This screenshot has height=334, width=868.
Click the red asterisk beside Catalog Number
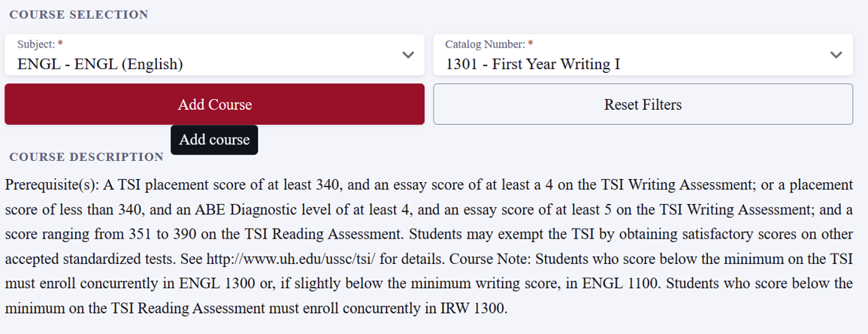coord(531,44)
